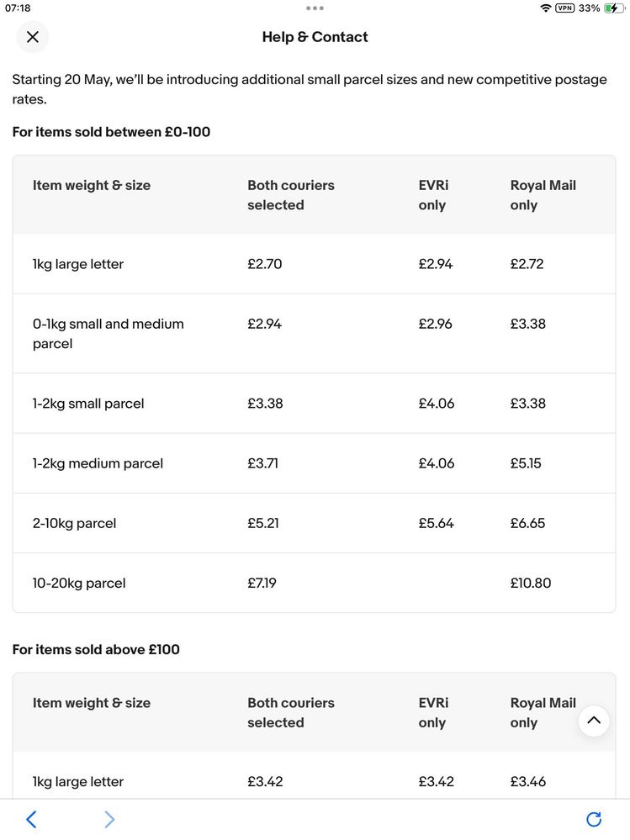Viewport: 630px width, 840px height.
Task: Tap the 'Both couriers selected' column header
Action: [291, 195]
